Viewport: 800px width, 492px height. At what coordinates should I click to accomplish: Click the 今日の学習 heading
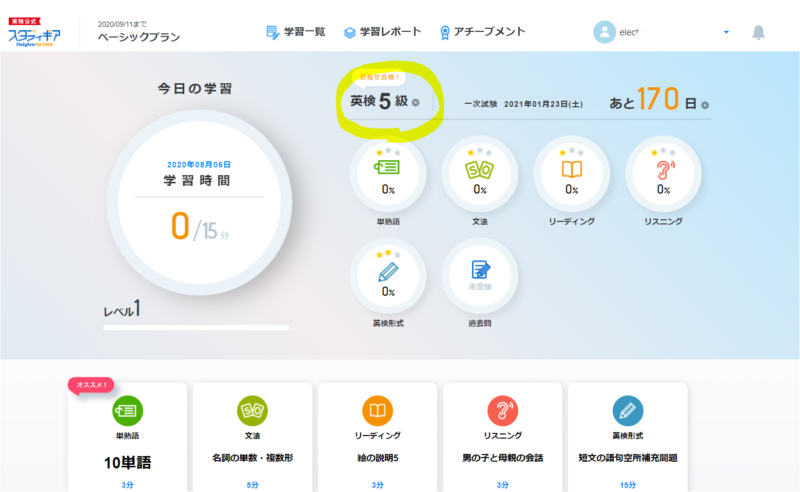(194, 88)
